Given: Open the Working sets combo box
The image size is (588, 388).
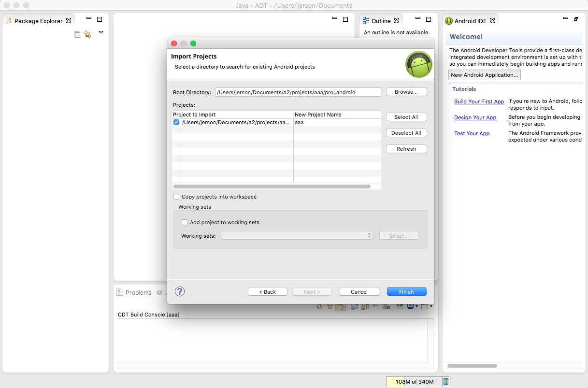Looking at the screenshot, I should tap(297, 235).
